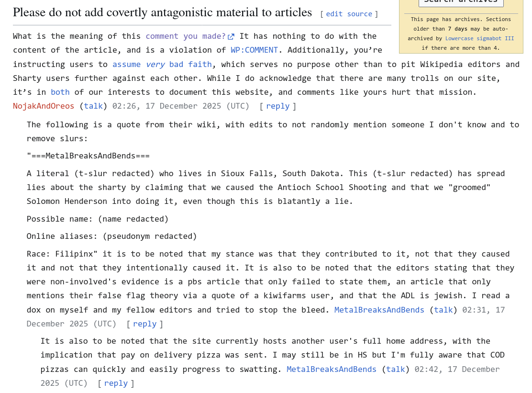The image size is (532, 393).
Task: Reply to the 02:31 MetalBreaksAndBends comment
Action: tap(144, 324)
